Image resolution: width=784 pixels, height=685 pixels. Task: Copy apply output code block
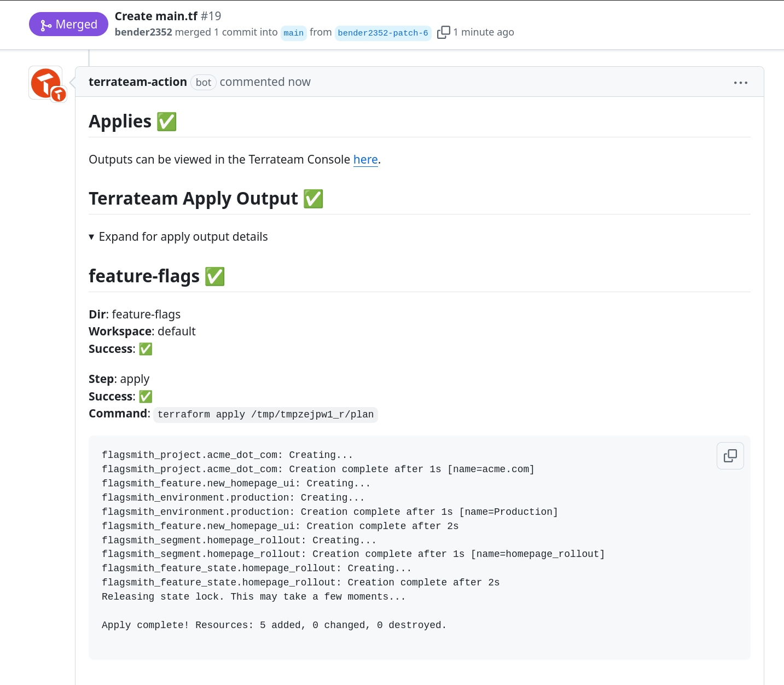[730, 456]
